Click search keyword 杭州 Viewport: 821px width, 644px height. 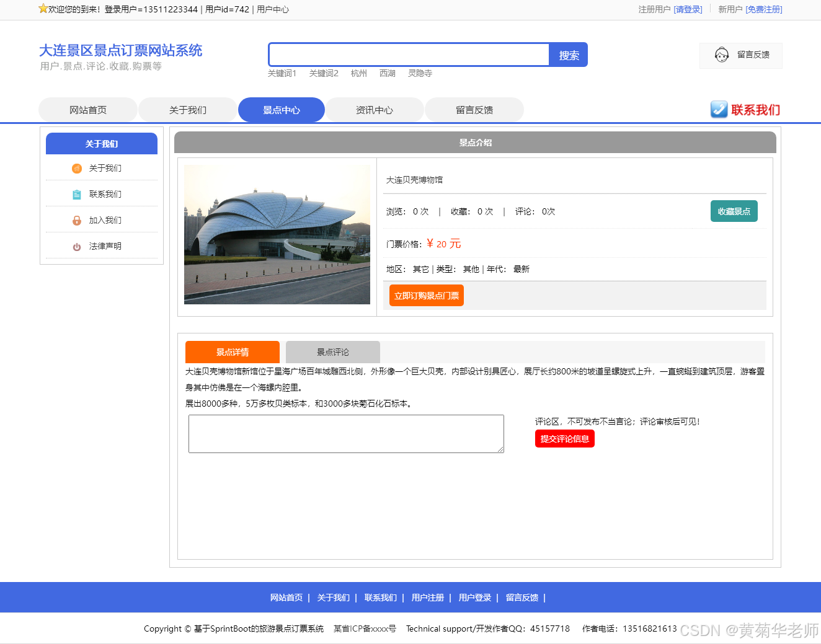click(359, 73)
